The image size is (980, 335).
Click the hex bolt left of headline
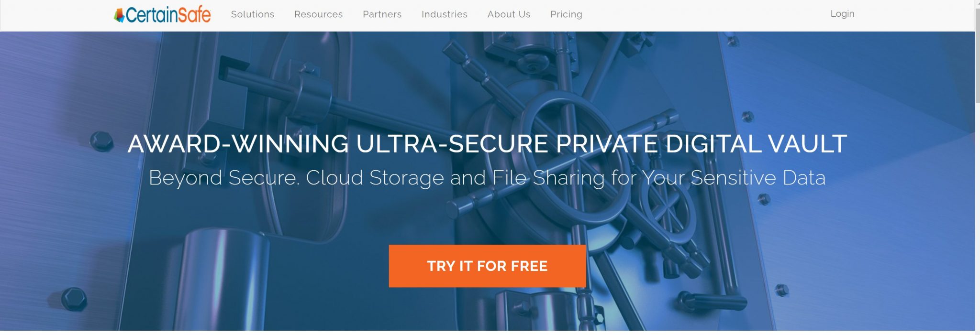(101, 142)
